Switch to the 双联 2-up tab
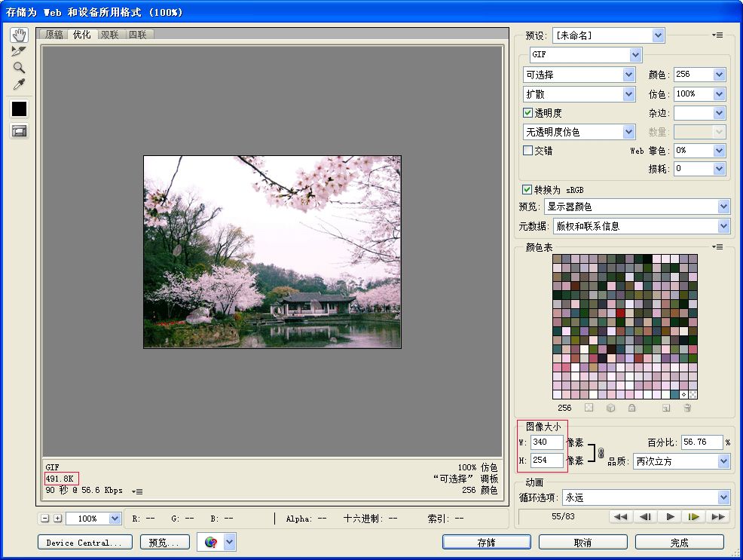The height and width of the screenshot is (560, 743). tap(110, 35)
